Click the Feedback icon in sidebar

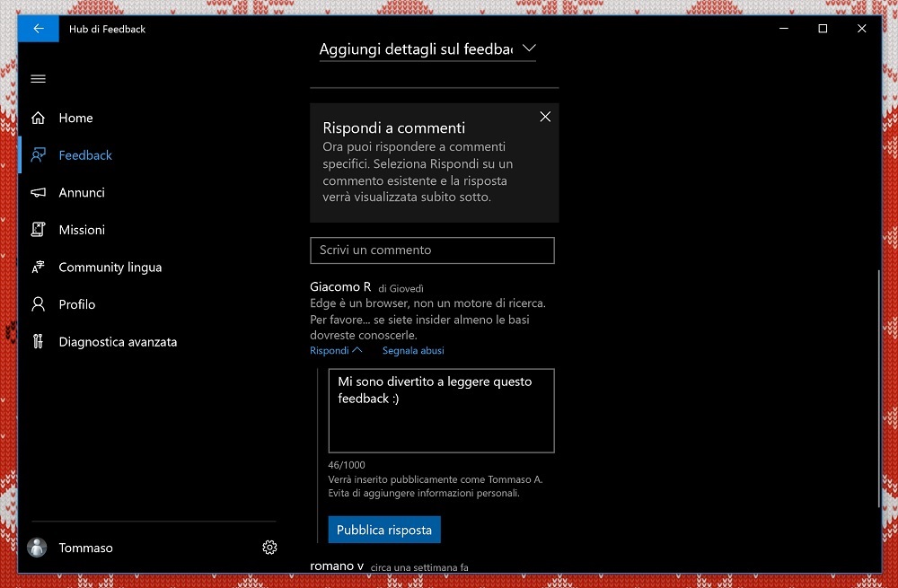click(39, 155)
